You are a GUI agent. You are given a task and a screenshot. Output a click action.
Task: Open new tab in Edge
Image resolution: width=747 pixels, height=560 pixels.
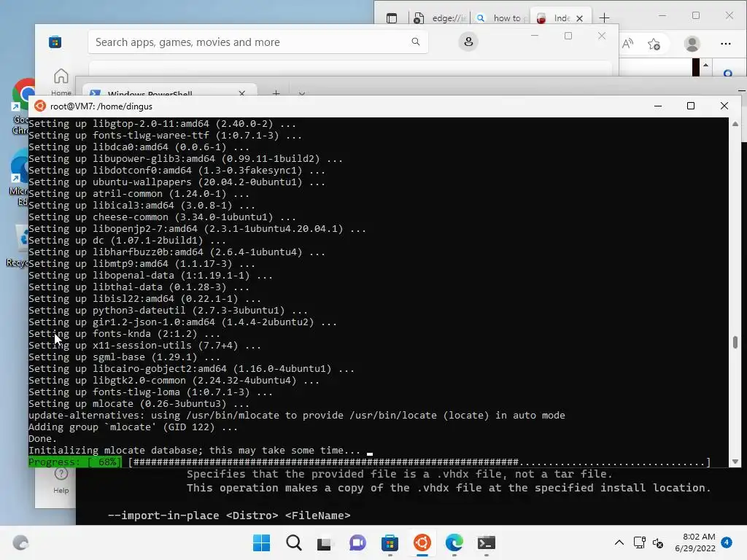(x=604, y=18)
